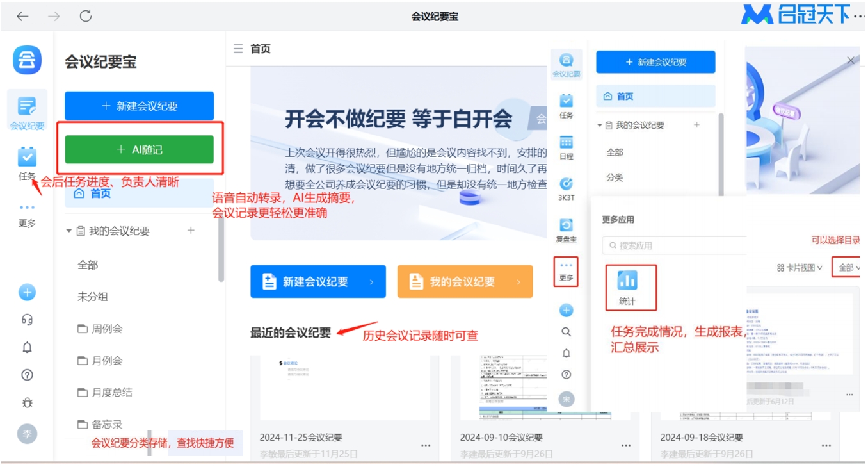Click + 新建会议纪要 in the inset panel
The image size is (868, 467).
(655, 62)
